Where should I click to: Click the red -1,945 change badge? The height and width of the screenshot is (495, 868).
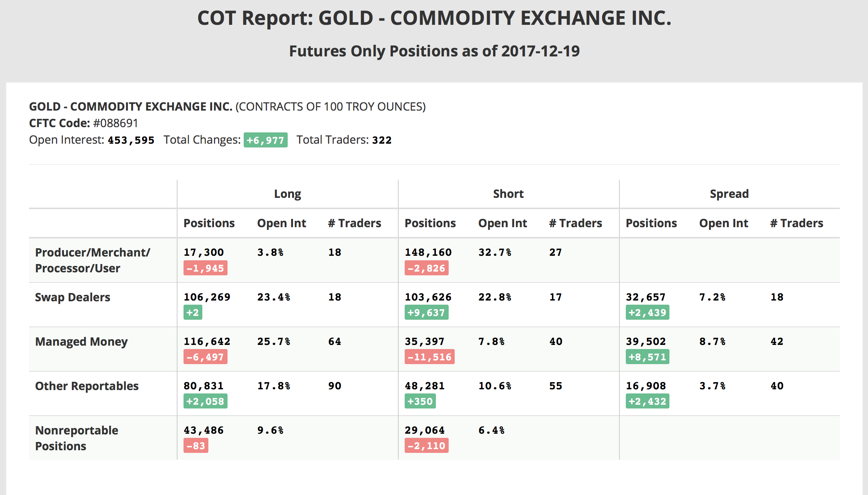(205, 269)
